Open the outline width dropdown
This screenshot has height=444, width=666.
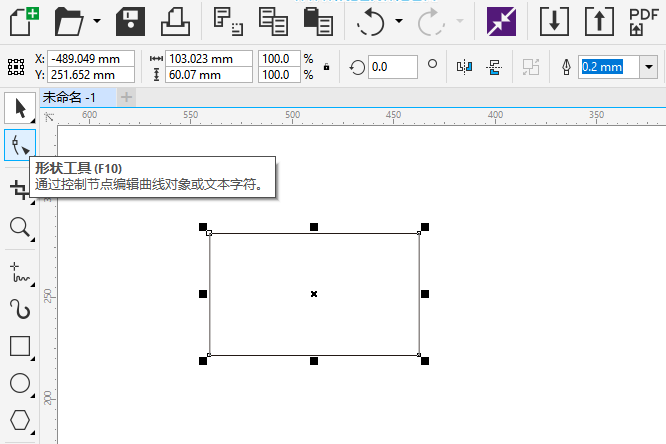tap(649, 67)
